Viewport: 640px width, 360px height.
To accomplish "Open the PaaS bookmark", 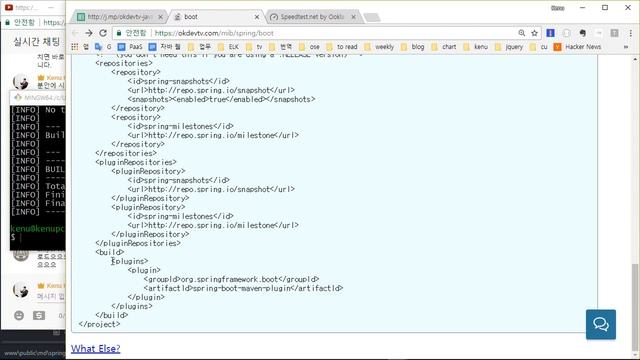I will coord(130,47).
